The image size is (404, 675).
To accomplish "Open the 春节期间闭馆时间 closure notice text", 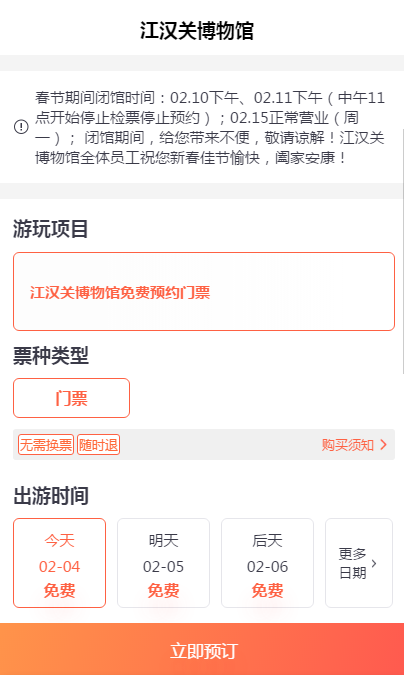I will click(209, 127).
